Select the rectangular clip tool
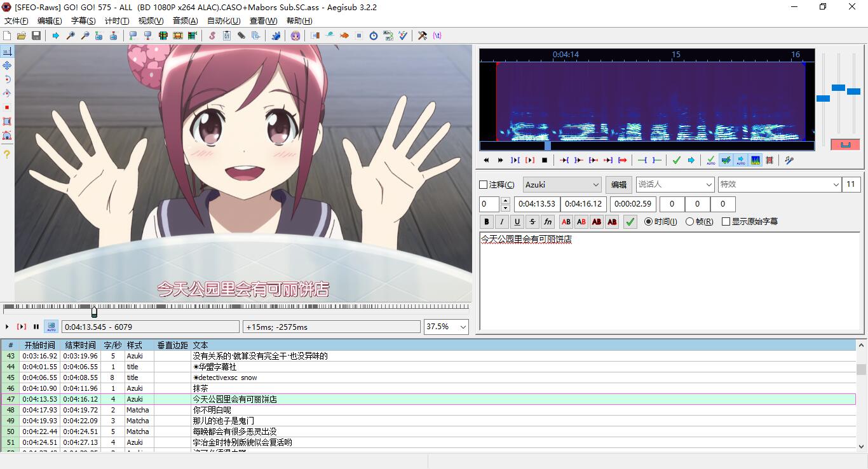The width and height of the screenshot is (868, 469). (x=7, y=121)
